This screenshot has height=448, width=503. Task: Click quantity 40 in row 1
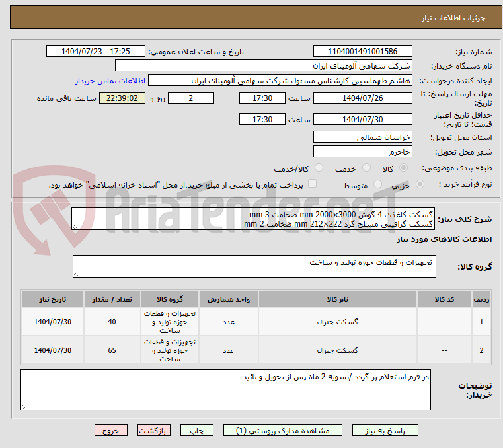pos(112,322)
